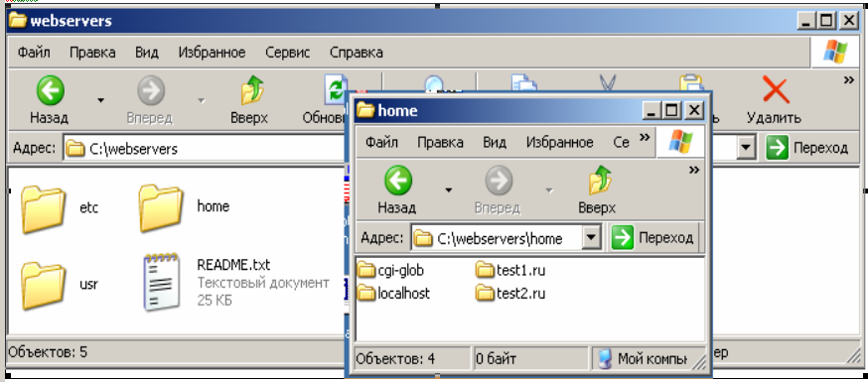Click Текстовый документ description of README.txt
The height and width of the screenshot is (382, 868).
click(x=263, y=284)
